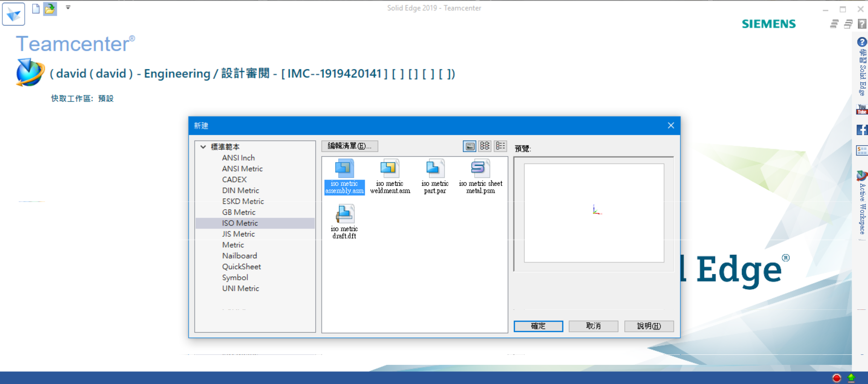Click the 編輯清單(E)... button

349,146
